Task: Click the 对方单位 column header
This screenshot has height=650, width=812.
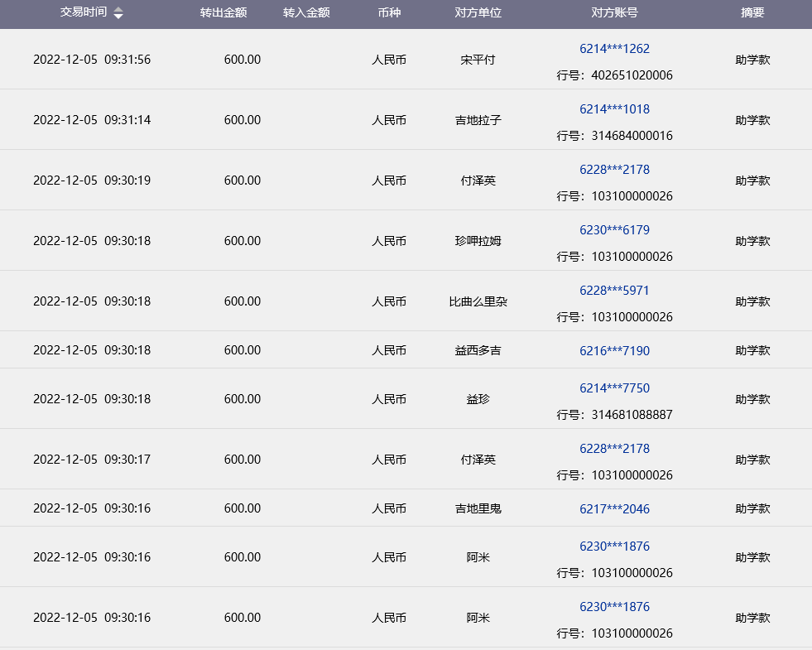Action: coord(478,13)
